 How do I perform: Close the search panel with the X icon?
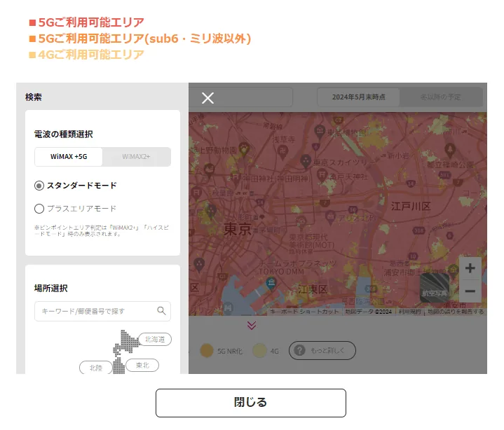tap(207, 98)
